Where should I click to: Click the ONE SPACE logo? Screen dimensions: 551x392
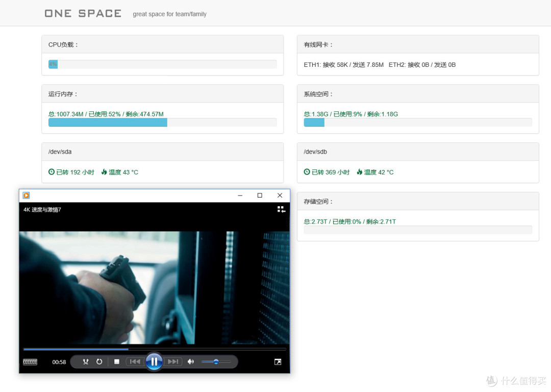pos(83,13)
